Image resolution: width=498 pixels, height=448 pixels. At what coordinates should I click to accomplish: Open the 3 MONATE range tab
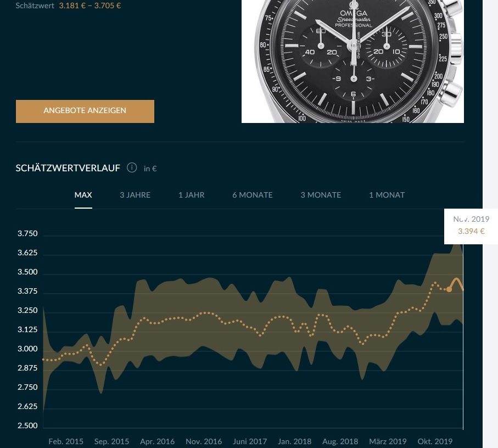321,195
